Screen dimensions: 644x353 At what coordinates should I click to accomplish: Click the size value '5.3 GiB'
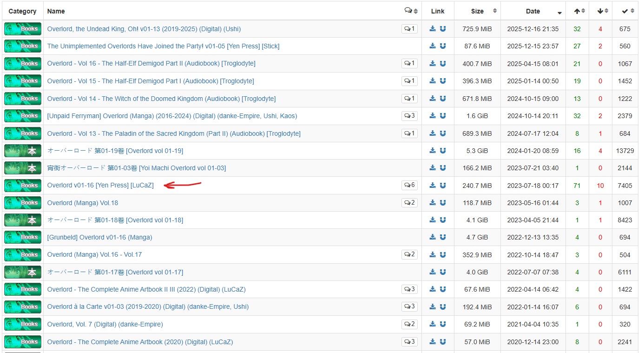(x=477, y=151)
